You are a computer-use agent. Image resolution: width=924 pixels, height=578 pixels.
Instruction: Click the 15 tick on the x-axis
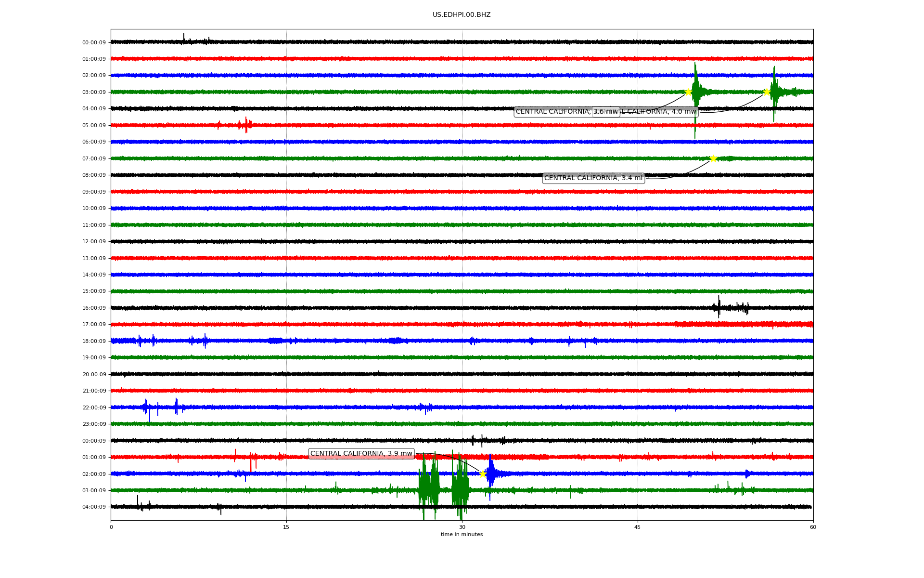[286, 527]
